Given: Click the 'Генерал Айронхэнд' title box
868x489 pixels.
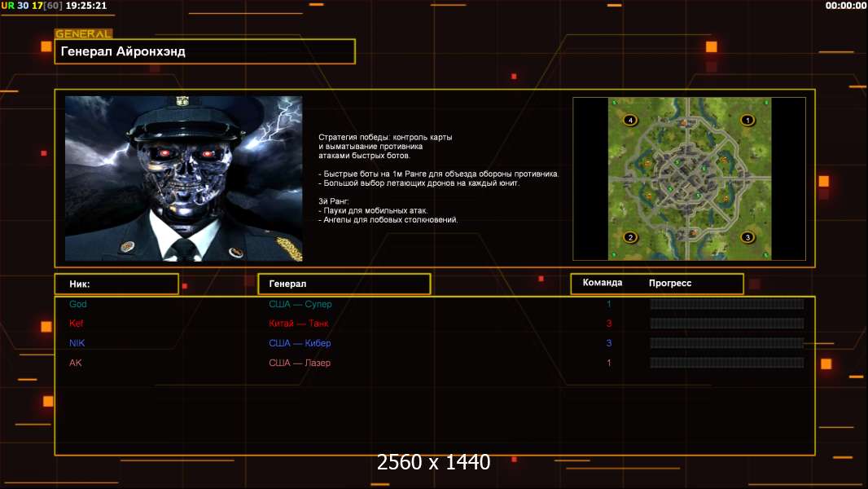Looking at the screenshot, I should pyautogui.click(x=205, y=51).
